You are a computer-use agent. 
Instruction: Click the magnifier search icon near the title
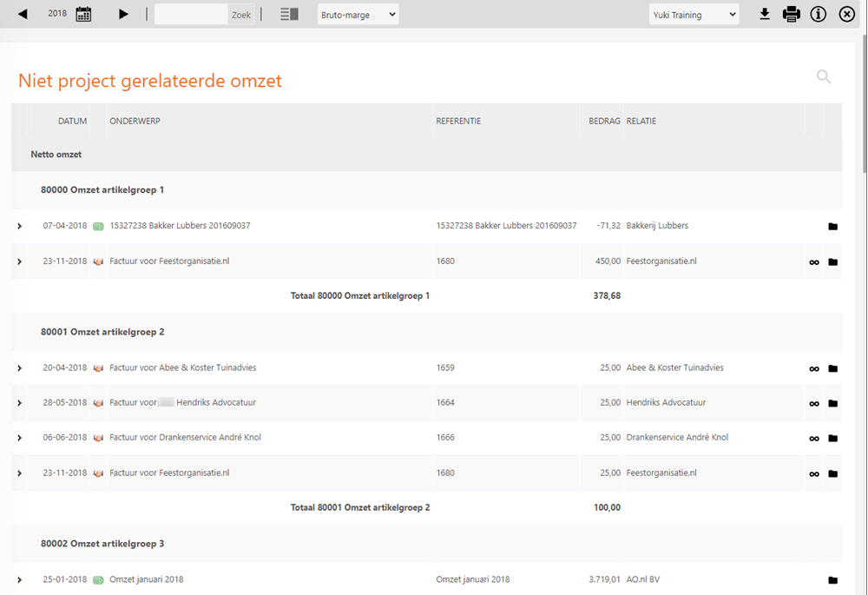(x=824, y=76)
